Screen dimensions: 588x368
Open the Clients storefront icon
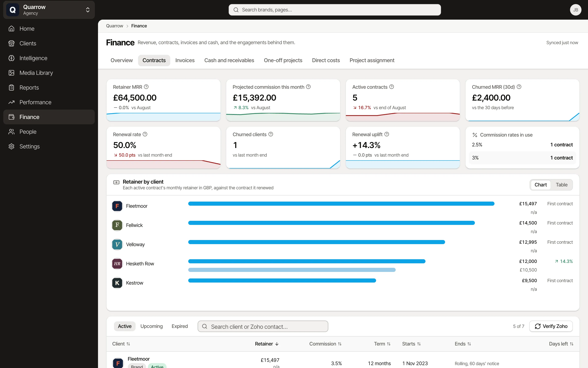11,43
